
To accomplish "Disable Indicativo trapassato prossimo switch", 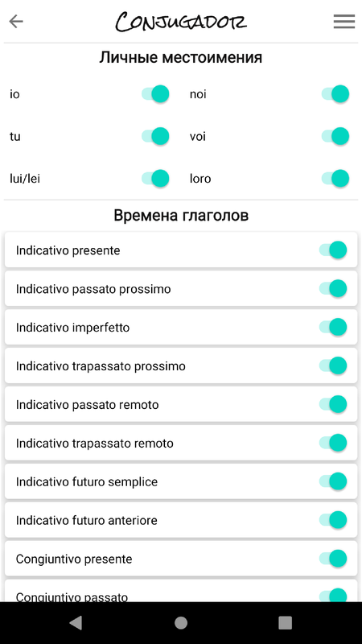I will 333,365.
